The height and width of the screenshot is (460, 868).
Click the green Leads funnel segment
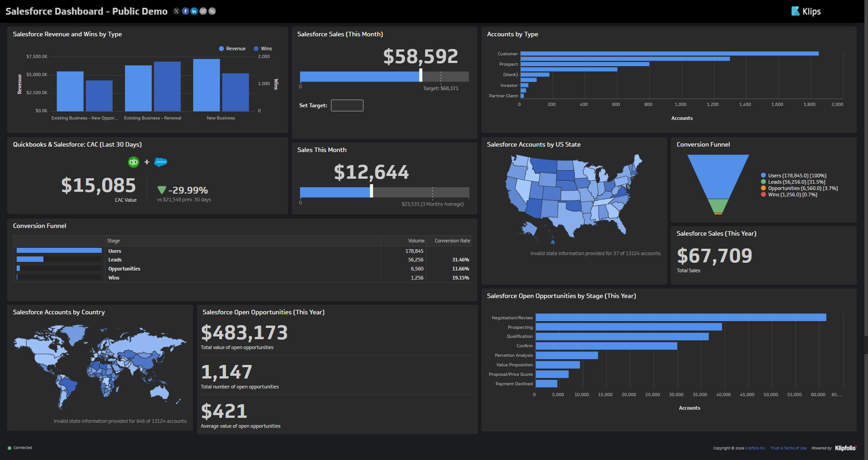(718, 206)
